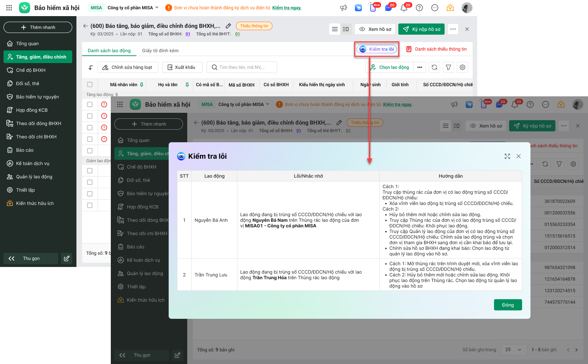Click the pin icon on the Mã nhân viên column
Screen dimensions: 588x364
[142, 84]
